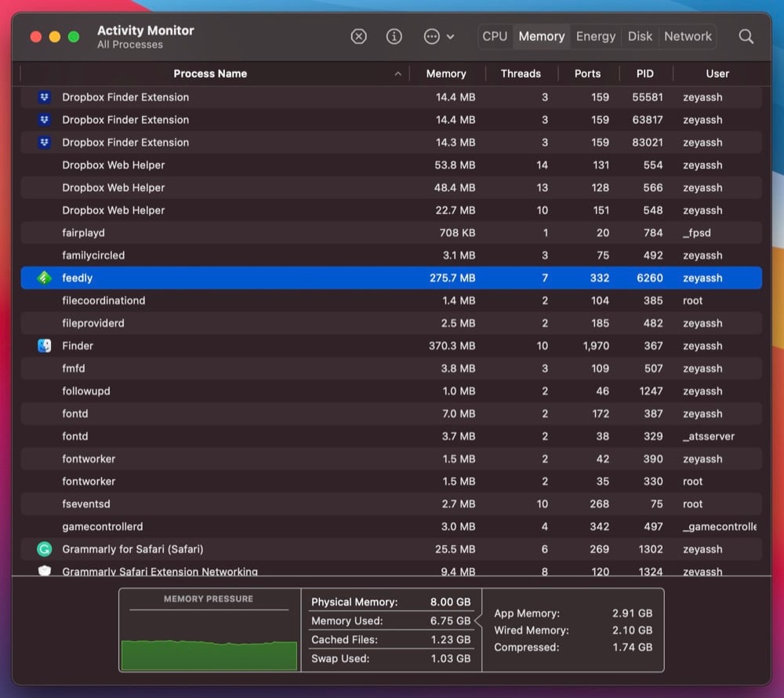Select the Finder process name

point(78,346)
